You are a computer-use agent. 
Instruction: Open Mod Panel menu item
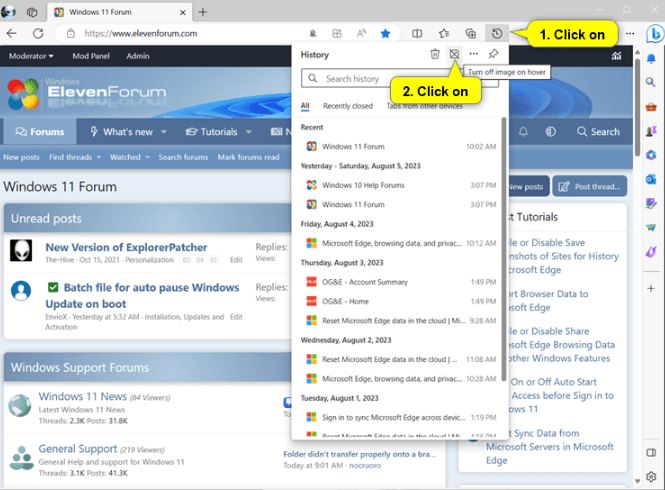pyautogui.click(x=91, y=56)
